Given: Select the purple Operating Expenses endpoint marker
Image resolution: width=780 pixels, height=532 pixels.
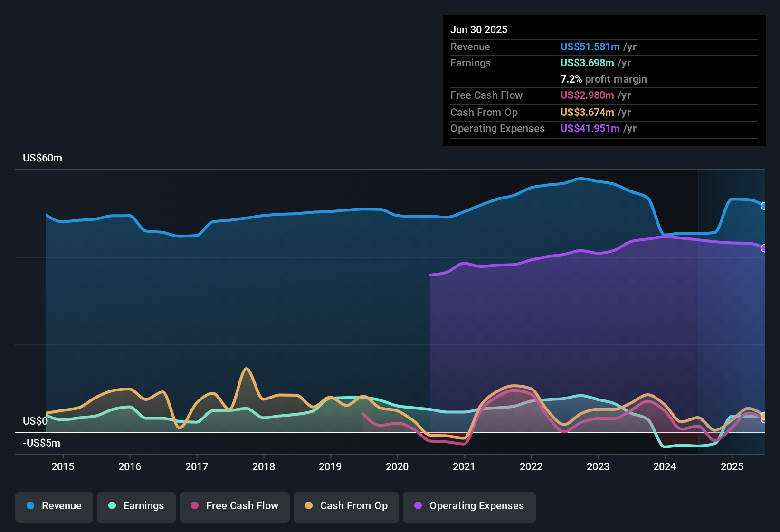Looking at the screenshot, I should coord(764,248).
